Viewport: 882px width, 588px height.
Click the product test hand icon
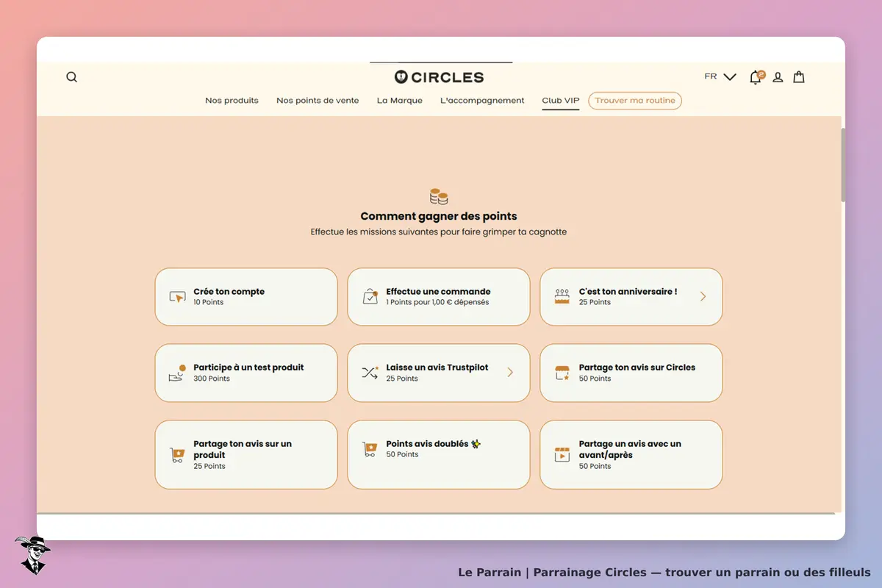177,373
